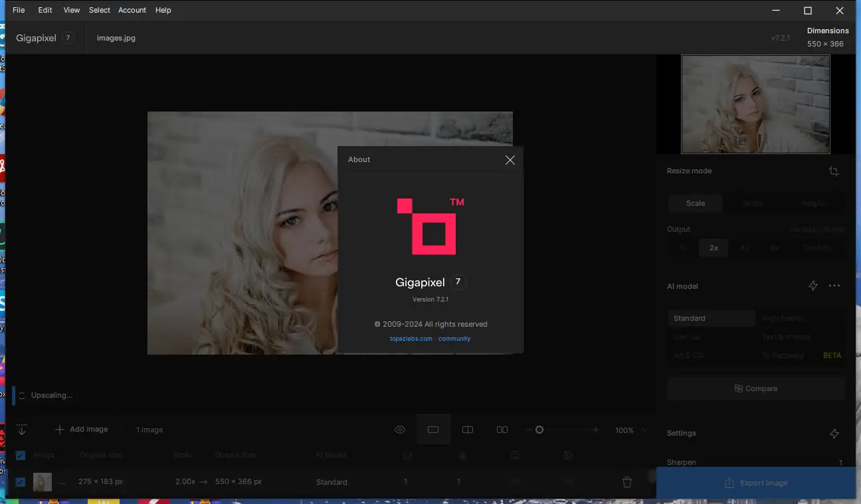Select the Low res AI model
Viewport: 861px width, 504px height.
point(712,337)
